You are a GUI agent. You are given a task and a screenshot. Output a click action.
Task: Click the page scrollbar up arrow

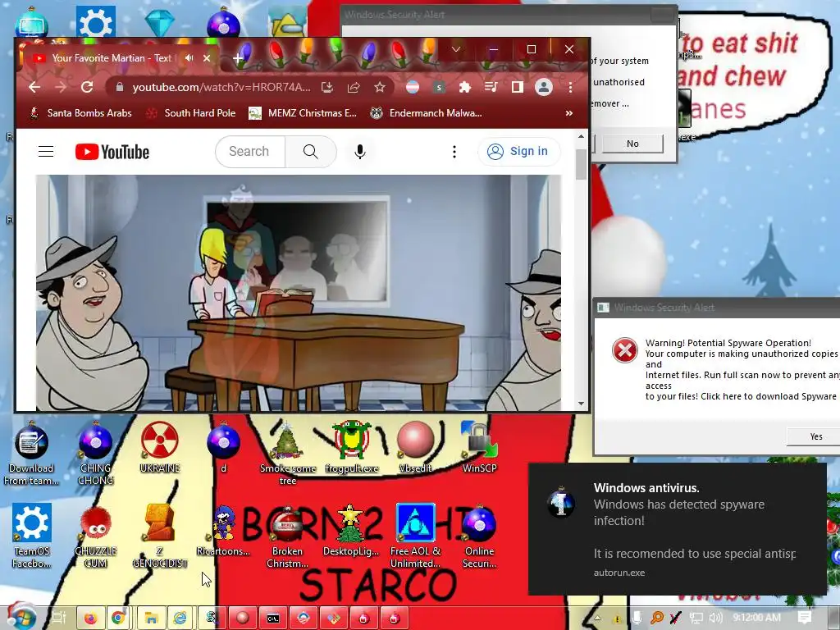click(582, 137)
